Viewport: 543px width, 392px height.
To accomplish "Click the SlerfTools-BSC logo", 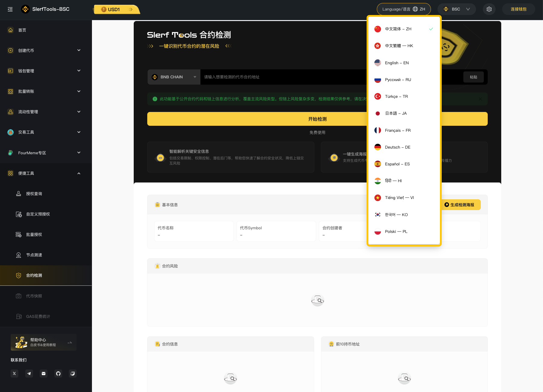I will 45,9.
